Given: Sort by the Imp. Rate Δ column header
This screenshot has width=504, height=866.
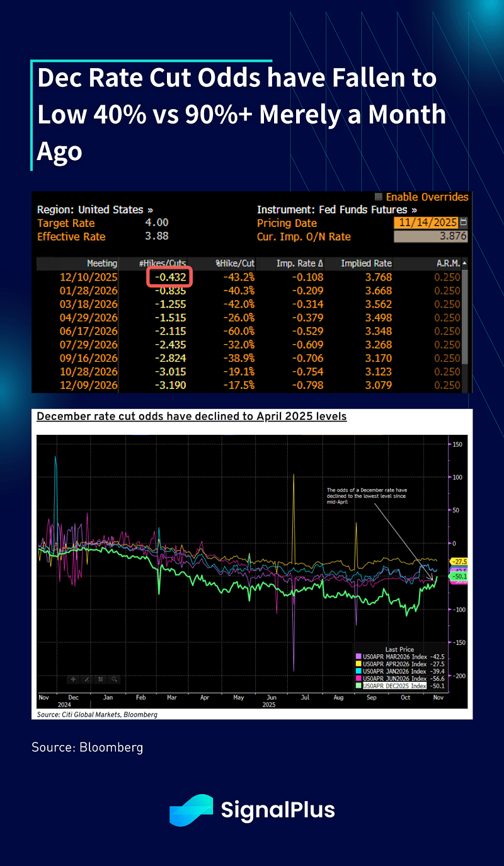Looking at the screenshot, I should (x=300, y=263).
